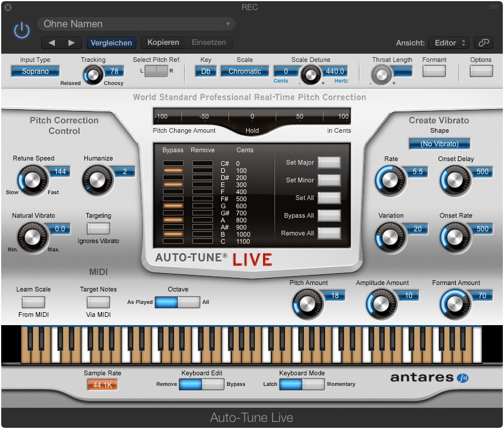Viewport: 504px width, 429px height.
Task: Toggle Remove for note A
Action: tap(202, 220)
